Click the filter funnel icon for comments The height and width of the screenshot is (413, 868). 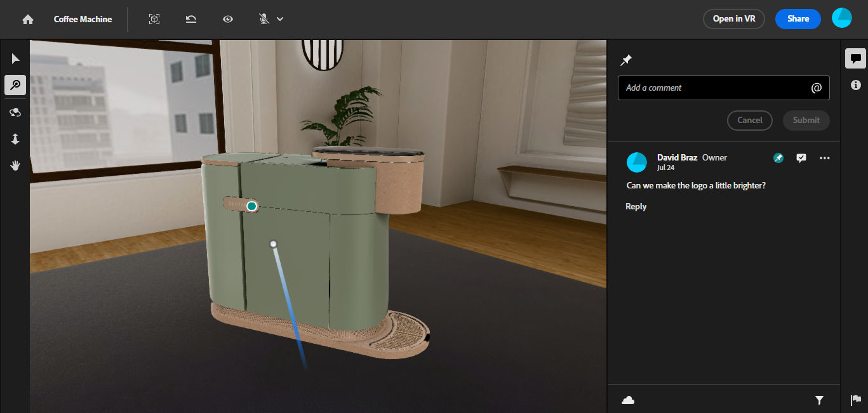pyautogui.click(x=819, y=400)
